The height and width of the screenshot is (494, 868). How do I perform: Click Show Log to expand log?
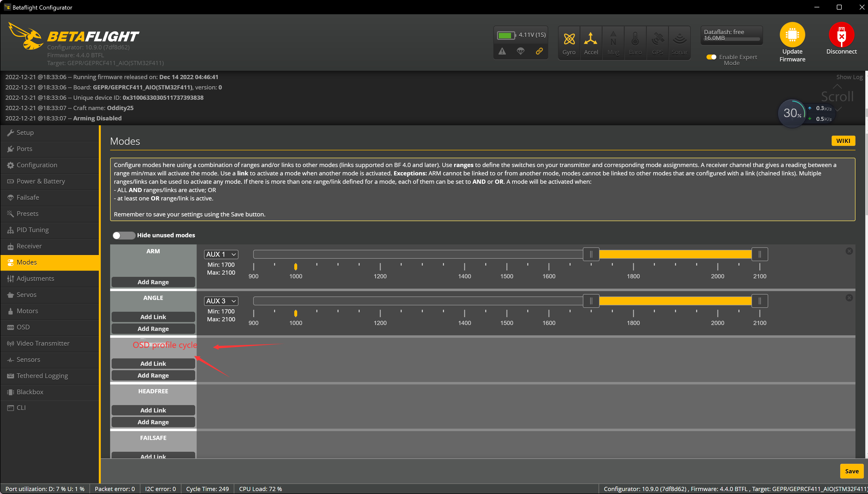(849, 77)
